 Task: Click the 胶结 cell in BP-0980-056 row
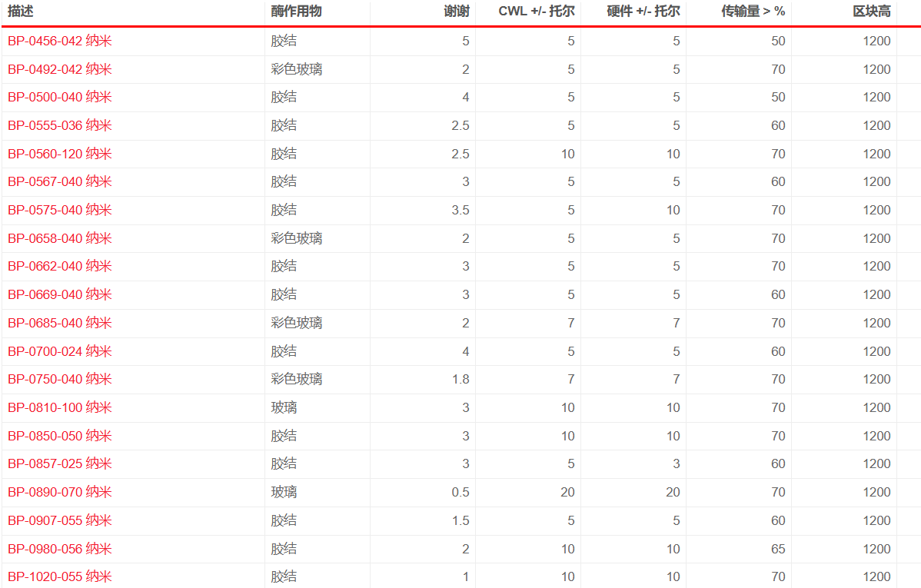pyautogui.click(x=284, y=549)
